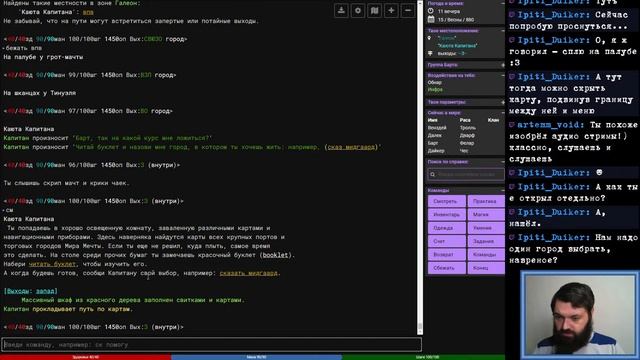Click the 'Имя' column header
The width and height of the screenshot is (640, 360).
(x=432, y=120)
